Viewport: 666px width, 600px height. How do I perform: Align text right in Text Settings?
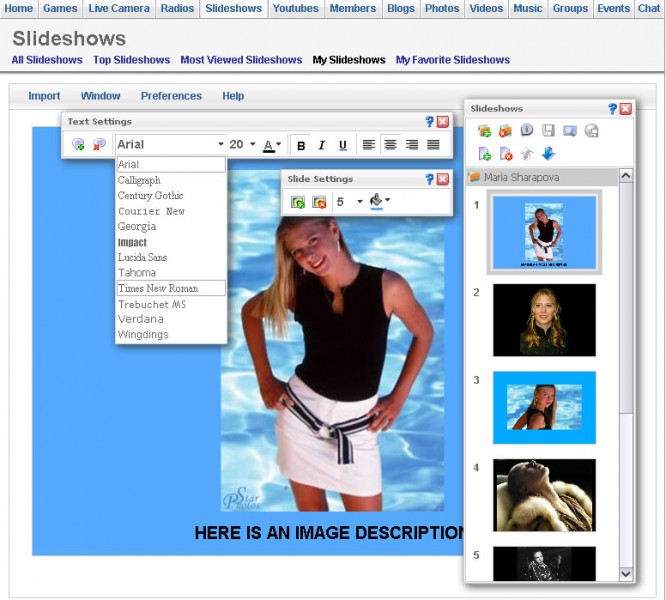[412, 145]
